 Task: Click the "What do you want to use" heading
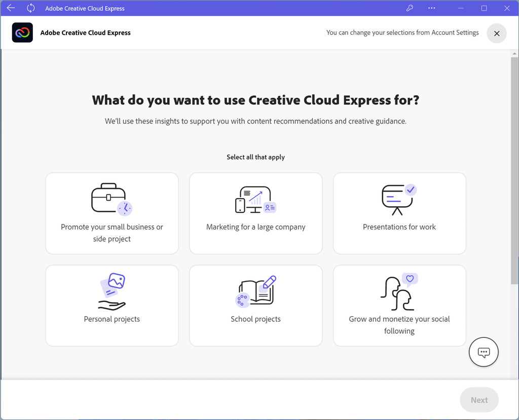pos(255,100)
